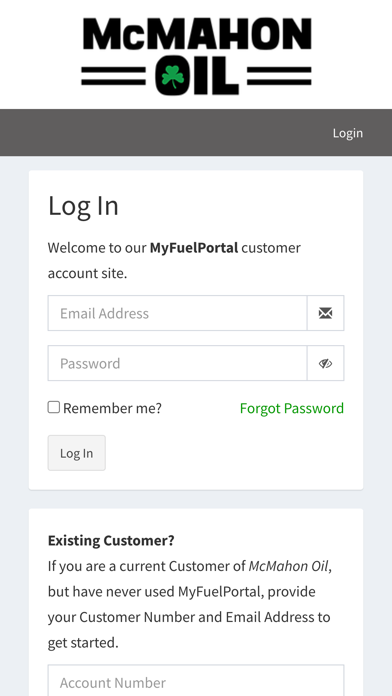The width and height of the screenshot is (392, 696).
Task: Select the Remember me? label text
Action: coord(112,408)
